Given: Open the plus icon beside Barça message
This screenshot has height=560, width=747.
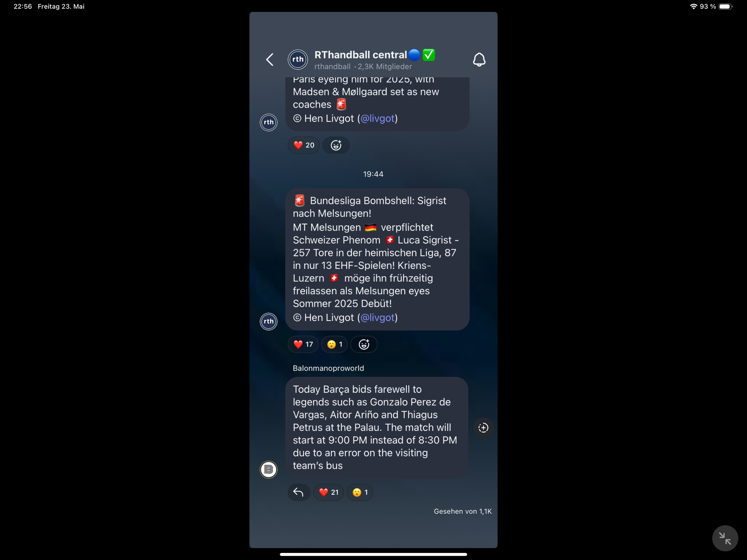Looking at the screenshot, I should tap(483, 427).
